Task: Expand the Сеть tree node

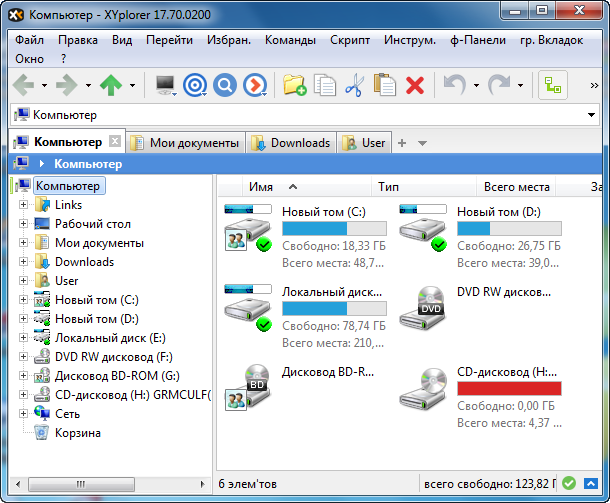Action: (23, 414)
